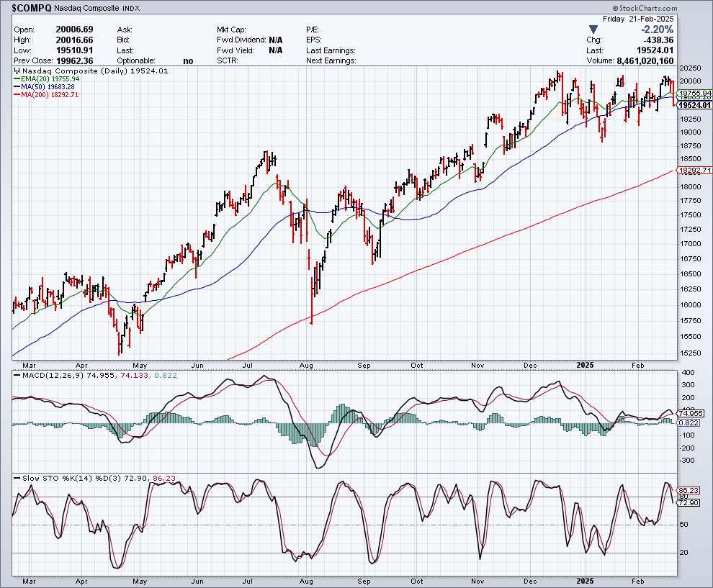Click the "SCTR:" label

point(228,61)
